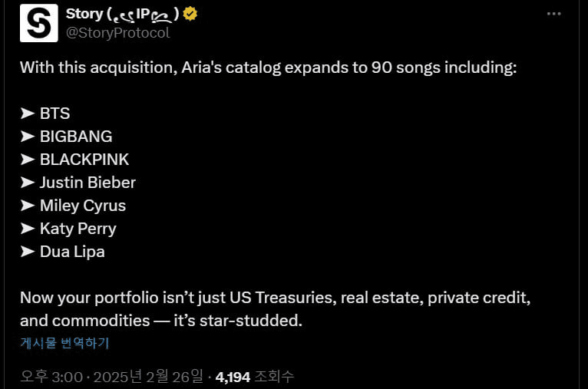Click the arrow bullet beside Miley Cyrus
Viewport: 588px width, 389px height.
click(x=28, y=206)
